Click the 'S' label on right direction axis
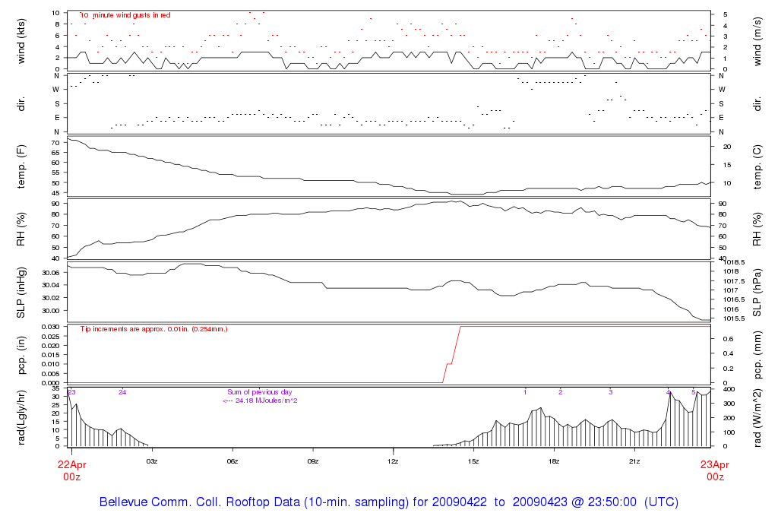The image size is (778, 532). (x=722, y=103)
